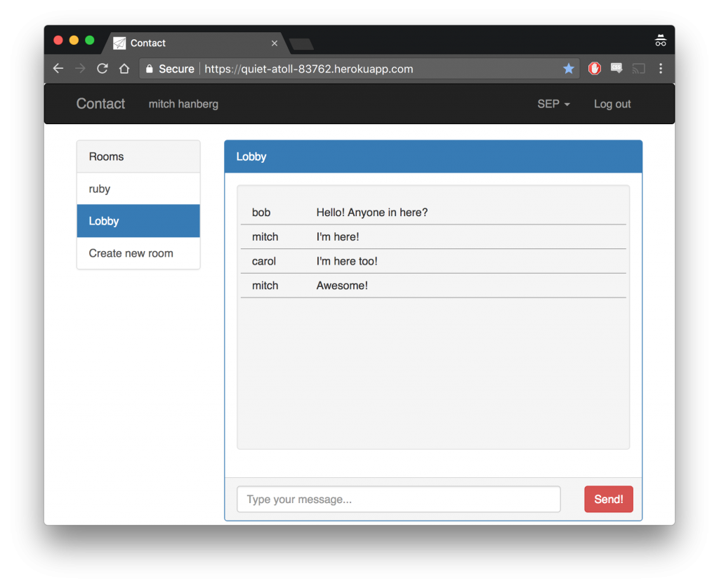Click the CSS extension icon
This screenshot has width=719, height=588.
616,69
